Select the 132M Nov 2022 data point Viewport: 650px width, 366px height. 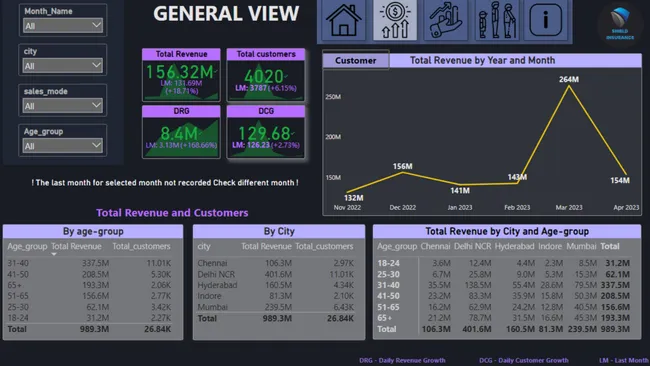click(x=347, y=192)
